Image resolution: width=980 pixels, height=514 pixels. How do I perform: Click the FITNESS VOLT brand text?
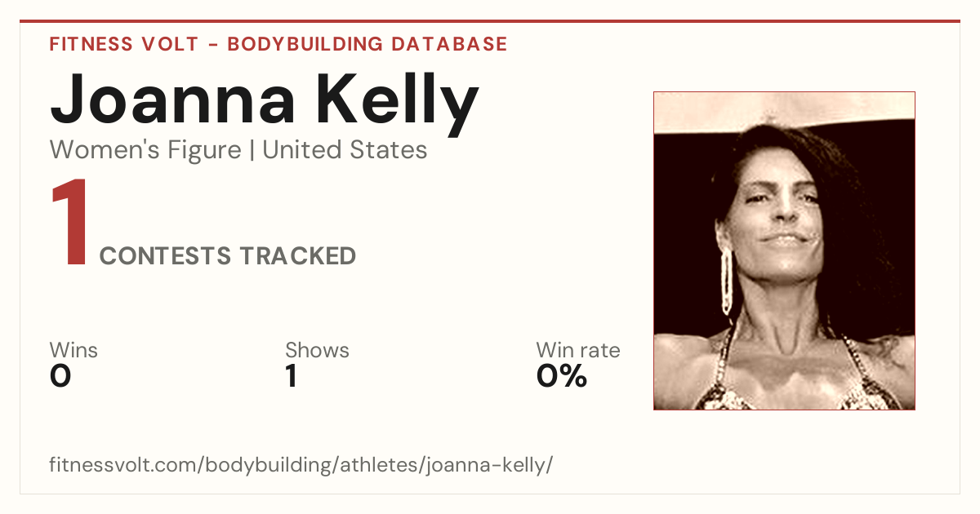pyautogui.click(x=123, y=44)
